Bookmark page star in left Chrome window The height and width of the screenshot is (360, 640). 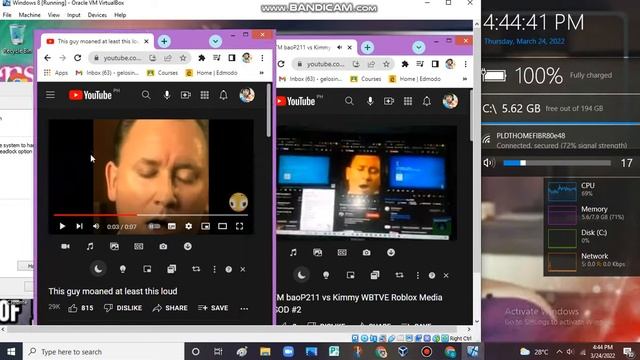pos(183,58)
